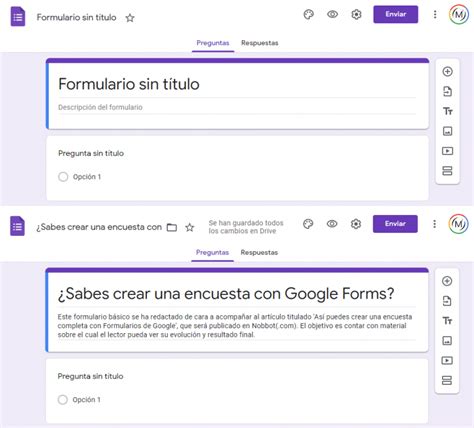Viewport: 474px width, 428px height.
Task: Star the 'Formulario sin título' form
Action: coord(130,18)
